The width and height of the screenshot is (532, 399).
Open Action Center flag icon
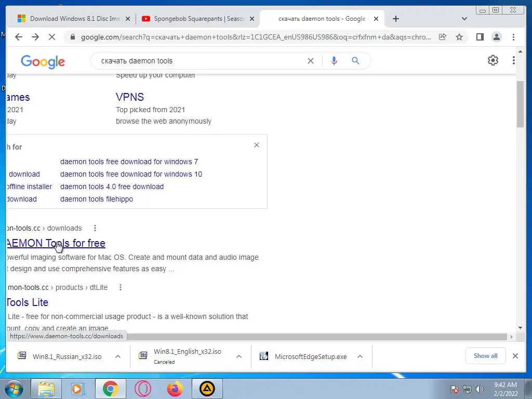coord(454,389)
